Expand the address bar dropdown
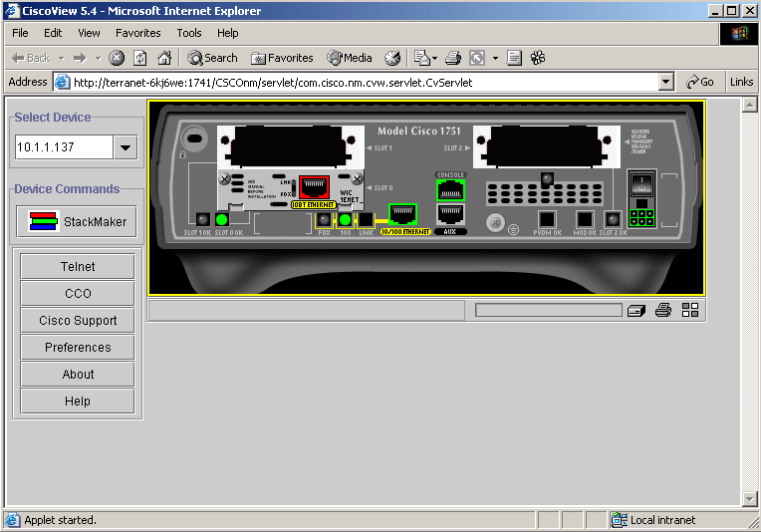761x532 pixels. point(666,82)
